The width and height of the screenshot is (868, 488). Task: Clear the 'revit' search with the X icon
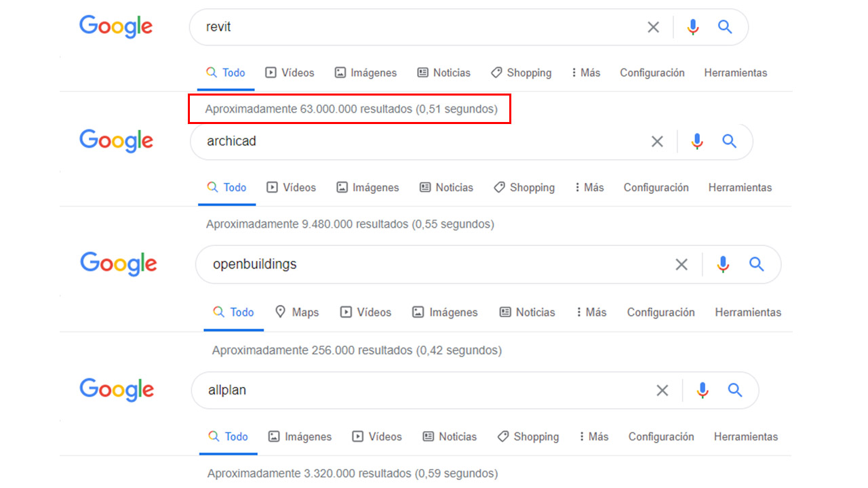[x=653, y=27]
